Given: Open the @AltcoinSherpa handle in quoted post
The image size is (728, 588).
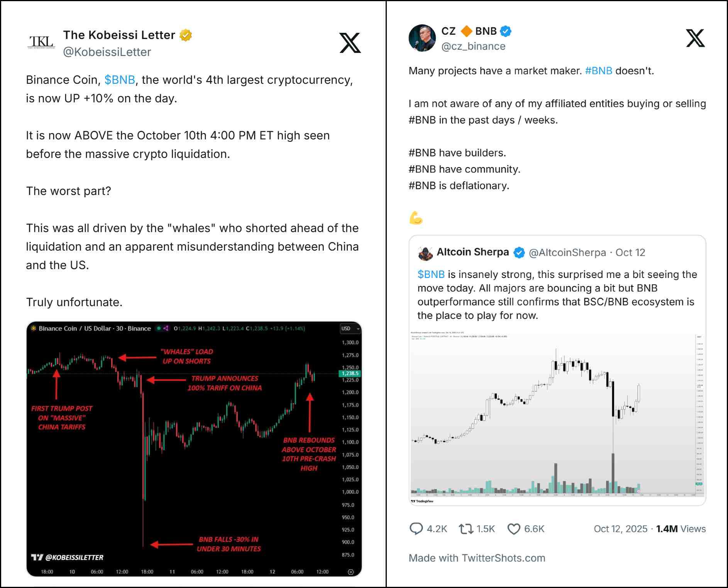Looking at the screenshot, I should click(x=567, y=252).
